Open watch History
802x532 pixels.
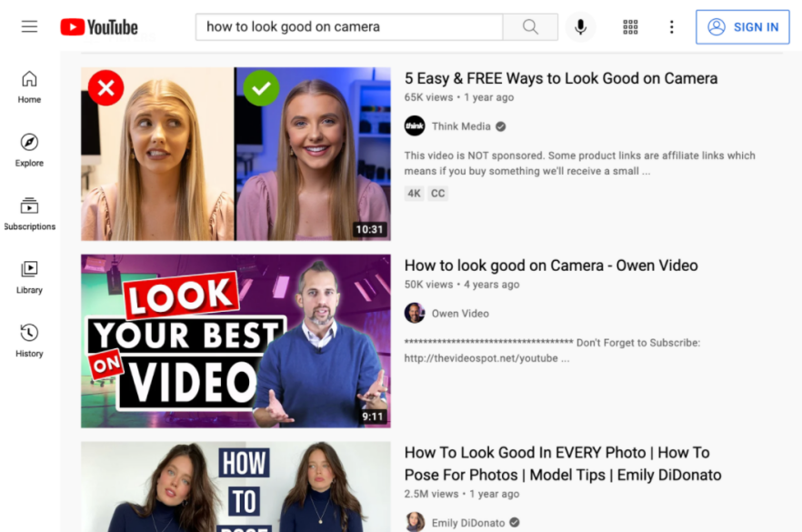pos(28,341)
